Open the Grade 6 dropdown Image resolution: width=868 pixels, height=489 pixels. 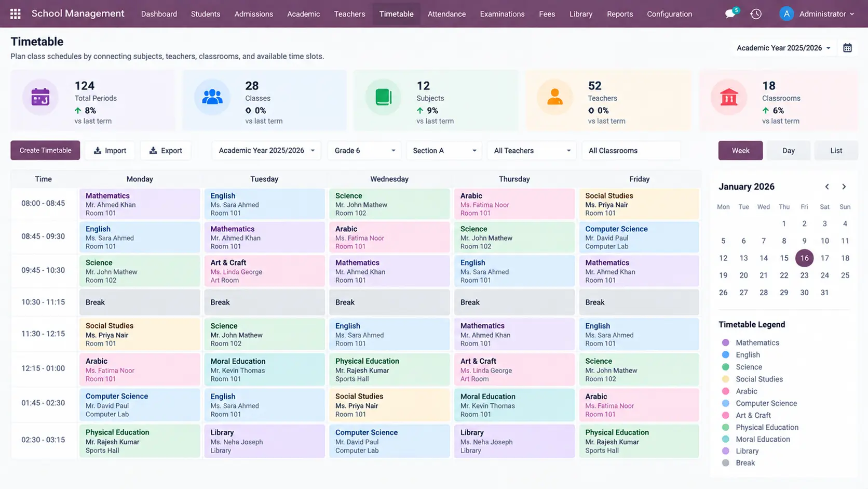(x=364, y=151)
